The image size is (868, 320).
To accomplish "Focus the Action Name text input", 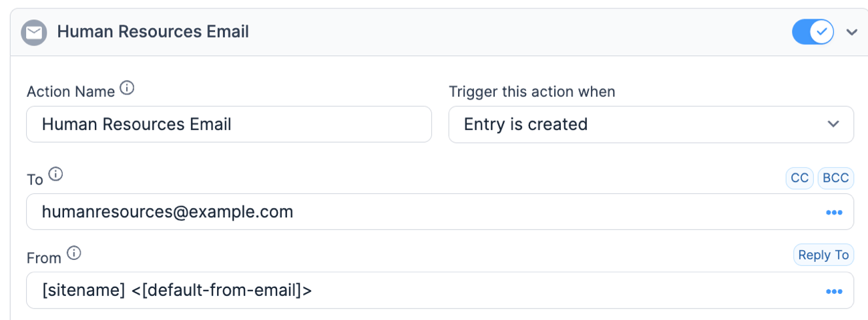I will point(229,124).
